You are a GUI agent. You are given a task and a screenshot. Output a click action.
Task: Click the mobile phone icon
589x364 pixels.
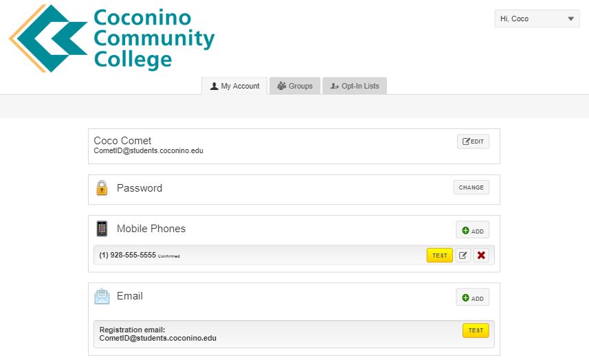[x=102, y=229]
